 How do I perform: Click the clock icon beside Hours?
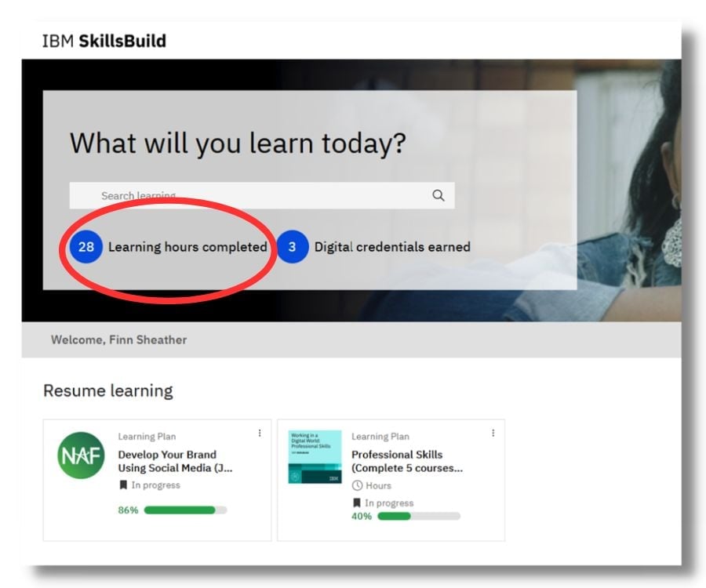[x=357, y=485]
